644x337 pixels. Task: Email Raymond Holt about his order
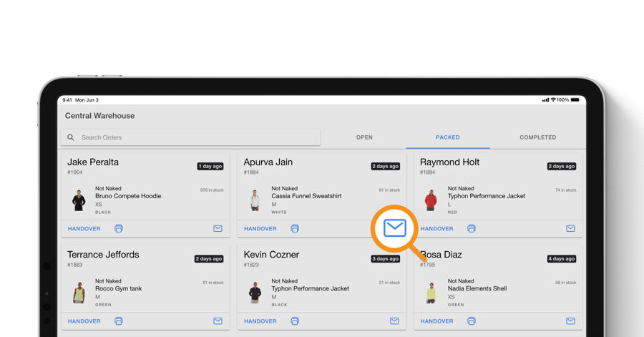pyautogui.click(x=570, y=229)
